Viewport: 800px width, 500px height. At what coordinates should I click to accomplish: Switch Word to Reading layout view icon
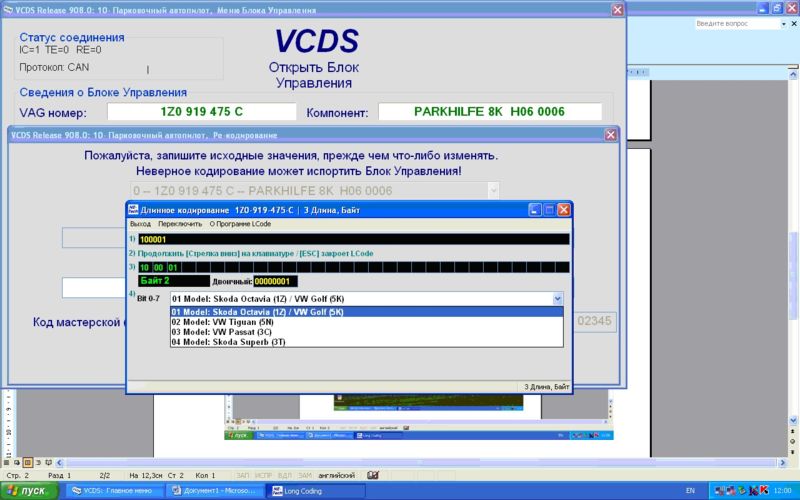point(48,463)
